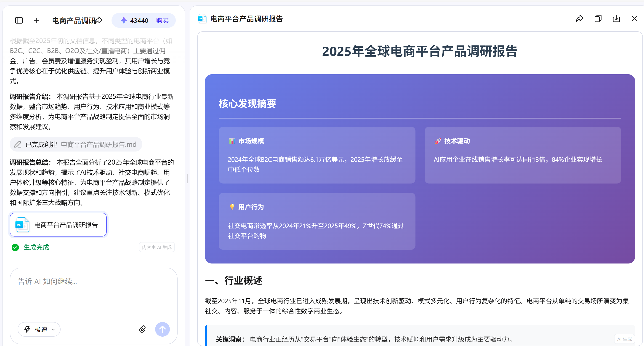Image resolution: width=644 pixels, height=346 pixels.
Task: Download the report via the download icon
Action: (x=616, y=19)
